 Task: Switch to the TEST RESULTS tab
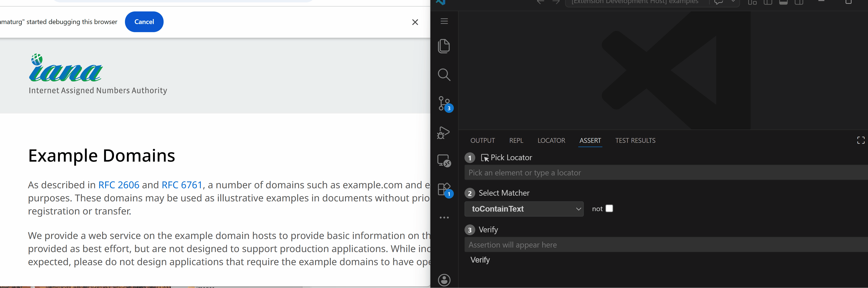635,141
